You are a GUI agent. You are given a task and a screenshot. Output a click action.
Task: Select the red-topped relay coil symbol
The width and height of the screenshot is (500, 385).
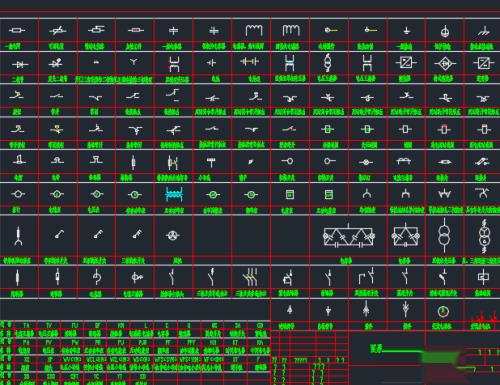click(444, 129)
